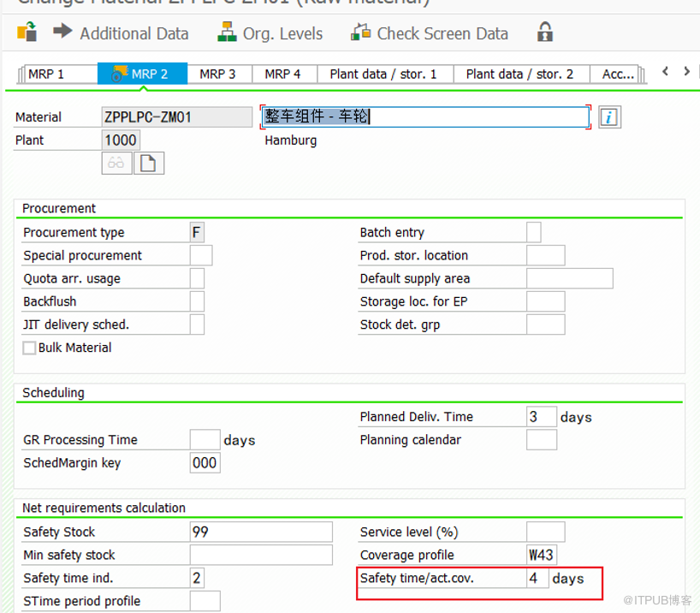Click the Procurement type field
The height and width of the screenshot is (613, 700).
(x=197, y=232)
